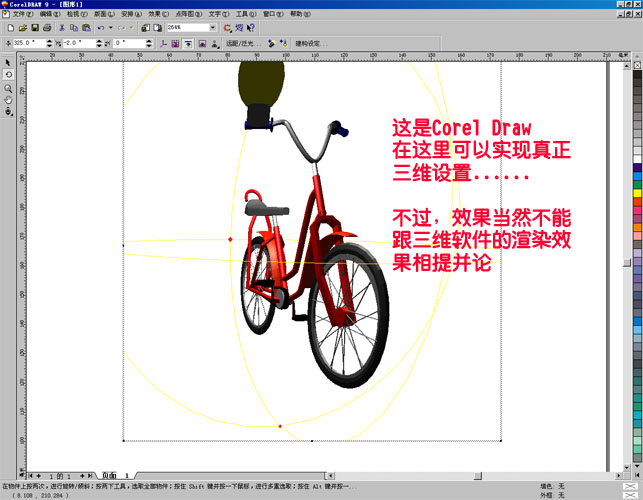
Task: Open the camera flyout tool in toolbox
Action: (x=8, y=112)
